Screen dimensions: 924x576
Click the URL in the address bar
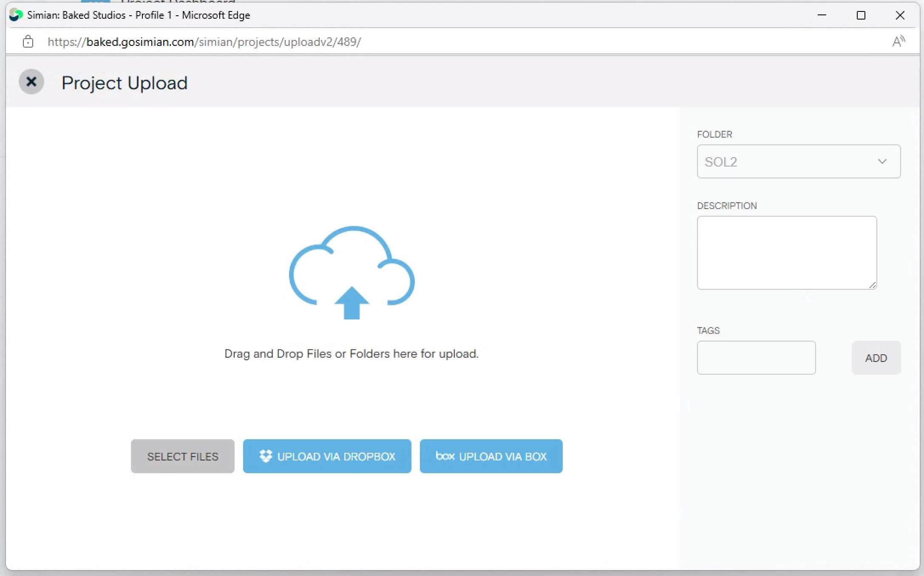(x=204, y=42)
